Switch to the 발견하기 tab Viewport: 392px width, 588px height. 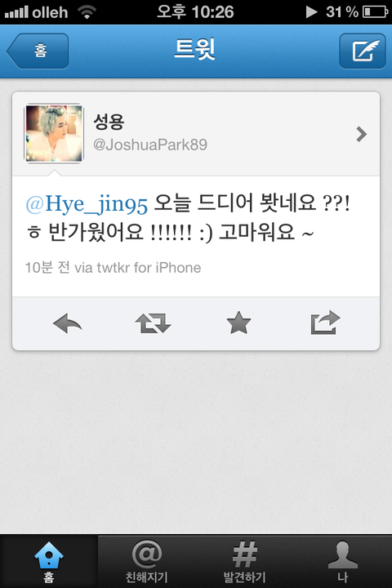click(x=244, y=561)
